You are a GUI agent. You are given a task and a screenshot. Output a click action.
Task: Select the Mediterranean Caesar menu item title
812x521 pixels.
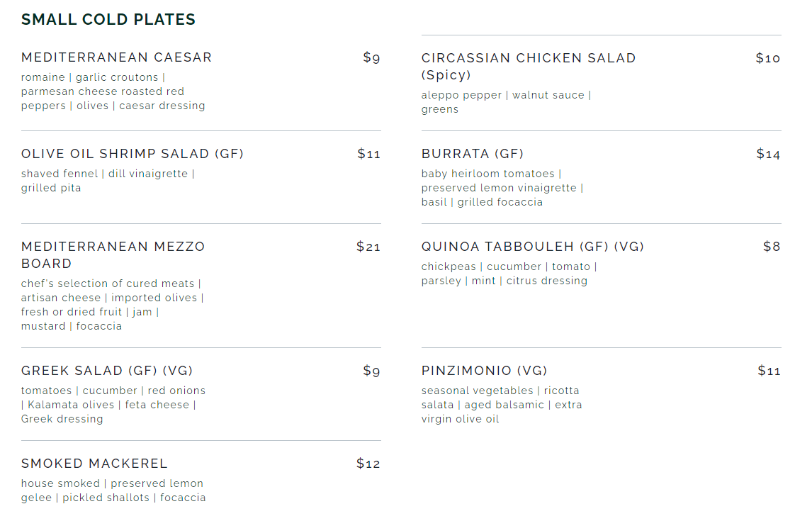(x=116, y=57)
